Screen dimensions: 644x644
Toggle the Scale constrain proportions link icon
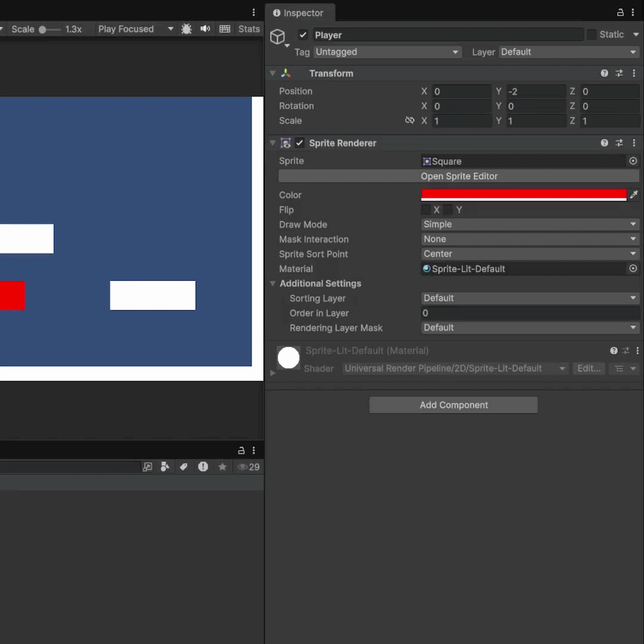[x=410, y=121]
